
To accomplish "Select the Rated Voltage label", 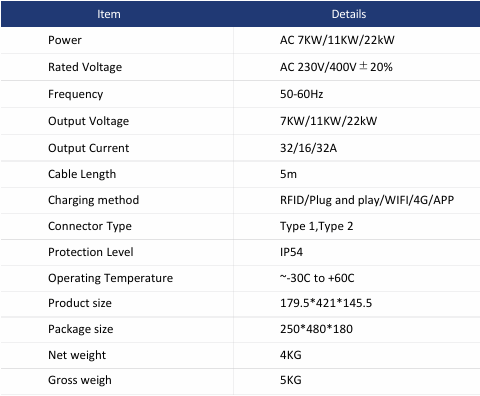I will 85,67.
